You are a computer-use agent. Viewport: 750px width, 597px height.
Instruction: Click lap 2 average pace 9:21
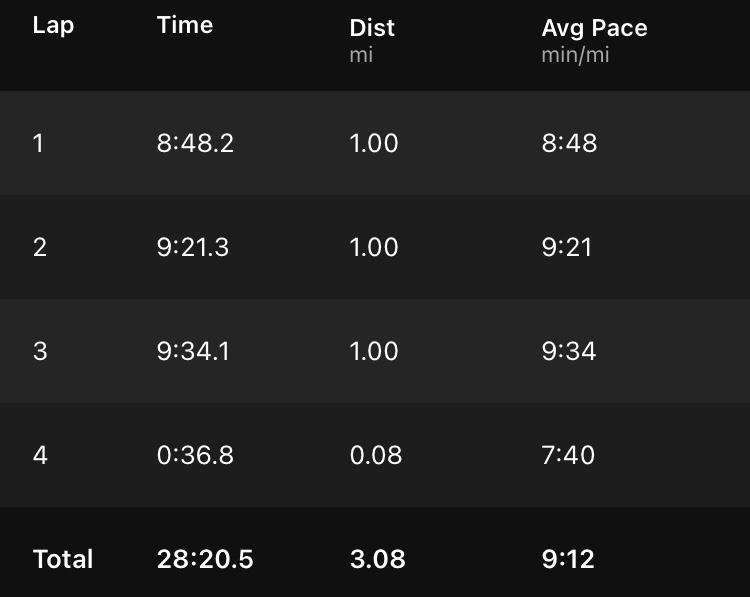coord(567,247)
